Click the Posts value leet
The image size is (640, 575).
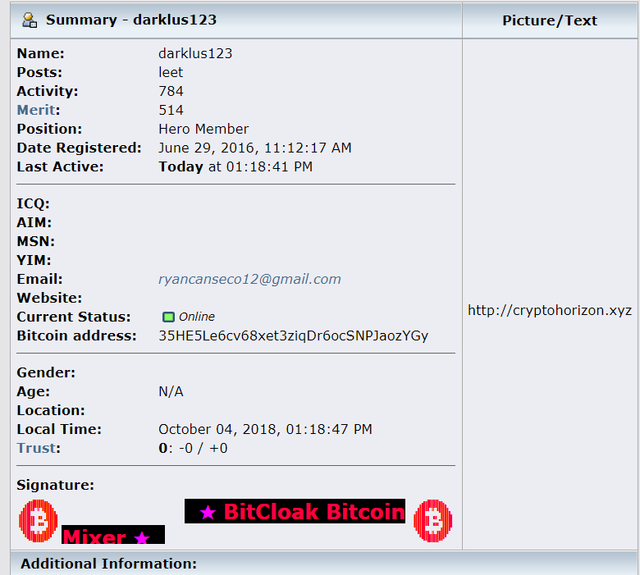pos(171,73)
